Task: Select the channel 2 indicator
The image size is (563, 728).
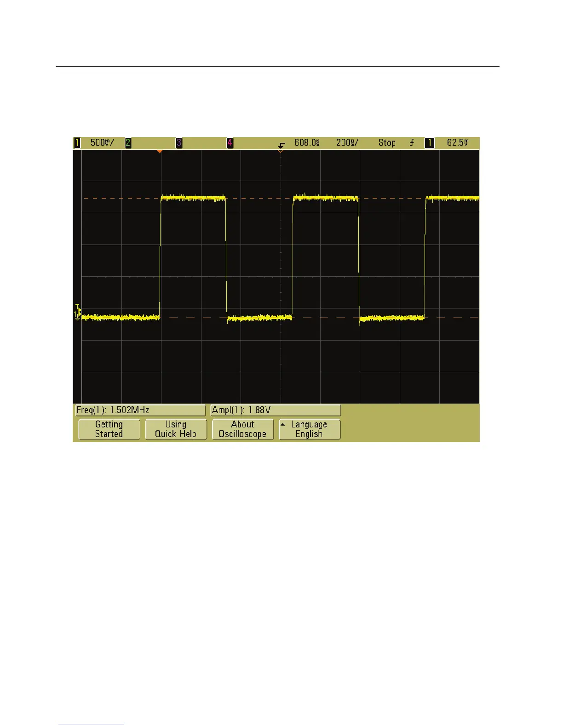Action: [x=128, y=143]
